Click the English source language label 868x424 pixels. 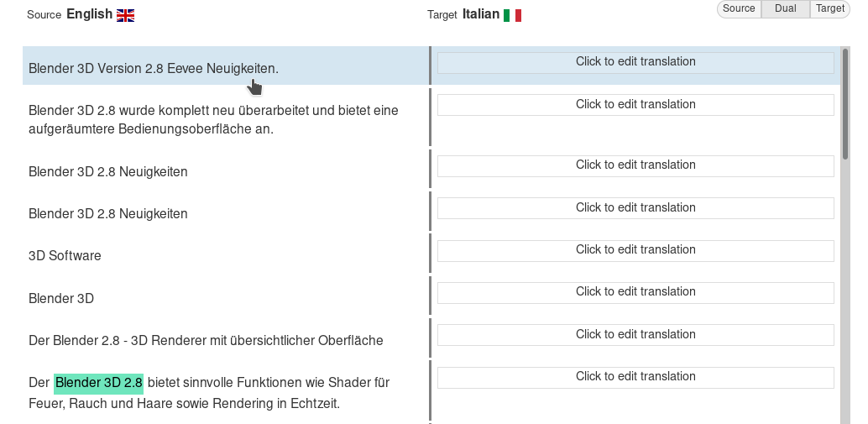89,14
